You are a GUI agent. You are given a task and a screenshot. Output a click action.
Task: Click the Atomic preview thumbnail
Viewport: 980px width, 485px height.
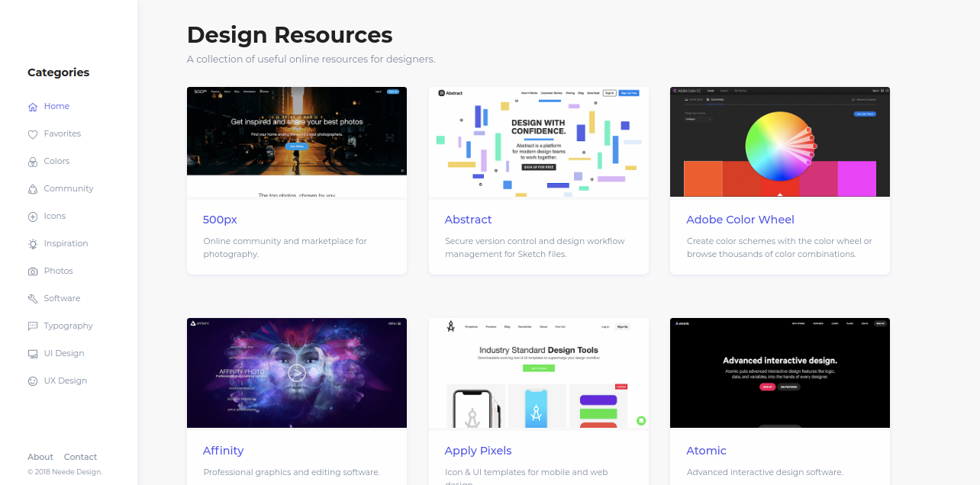click(x=780, y=373)
